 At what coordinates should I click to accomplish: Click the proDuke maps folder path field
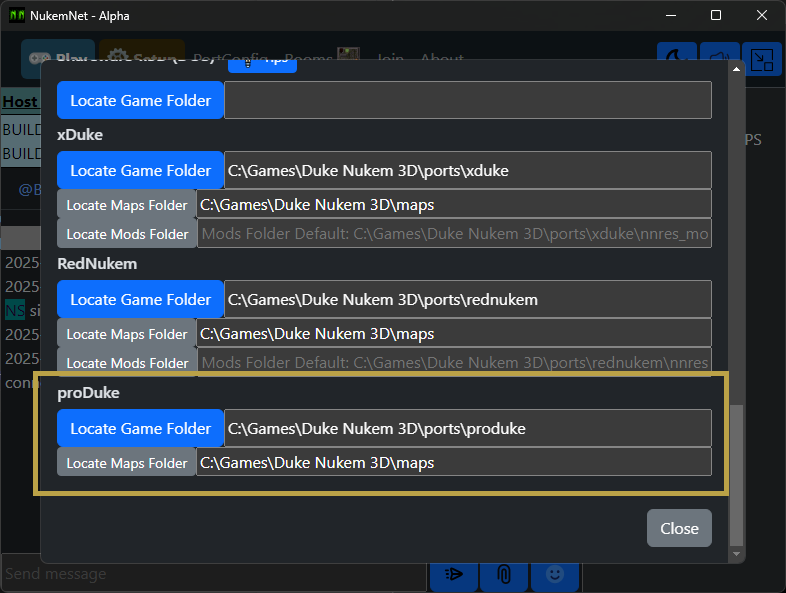coord(454,463)
